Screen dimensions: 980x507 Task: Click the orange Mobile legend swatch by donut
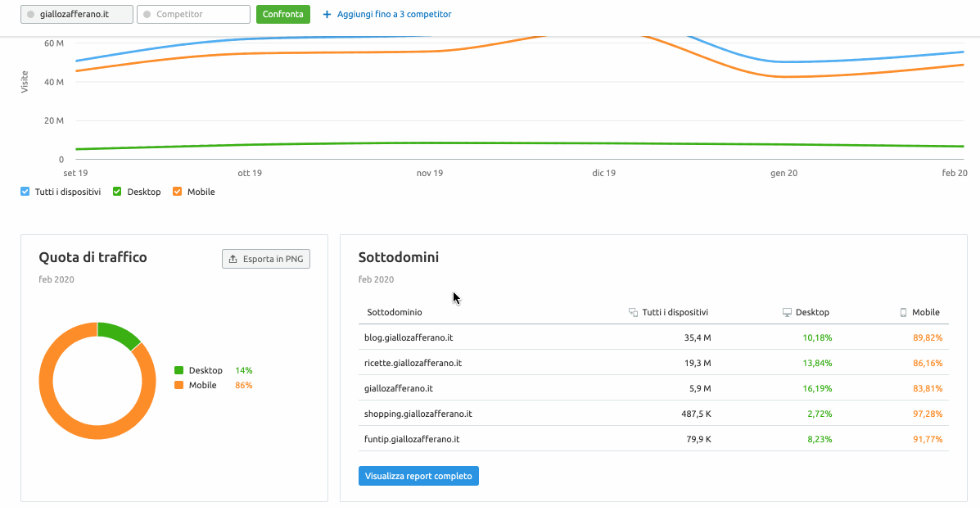pos(179,385)
